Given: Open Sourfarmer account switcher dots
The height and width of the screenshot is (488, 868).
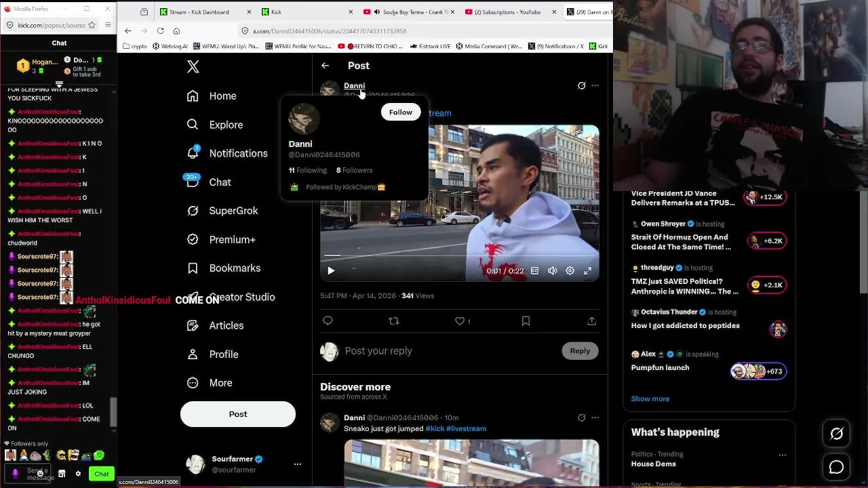Looking at the screenshot, I should [x=297, y=464].
